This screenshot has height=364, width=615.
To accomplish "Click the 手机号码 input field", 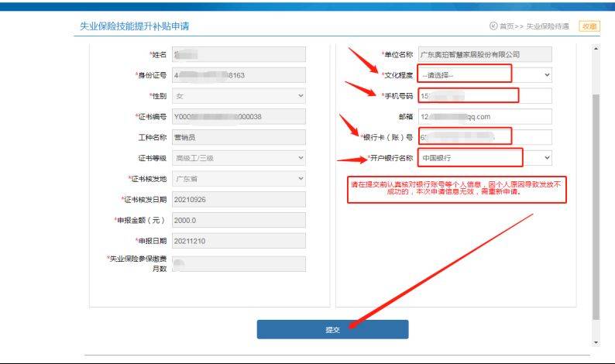I will tap(484, 96).
